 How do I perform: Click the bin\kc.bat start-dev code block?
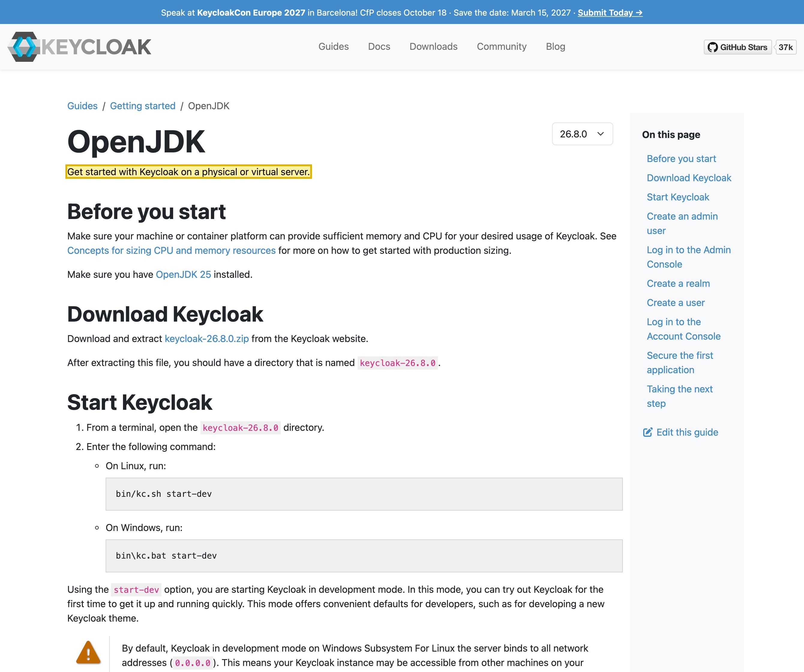click(x=364, y=556)
